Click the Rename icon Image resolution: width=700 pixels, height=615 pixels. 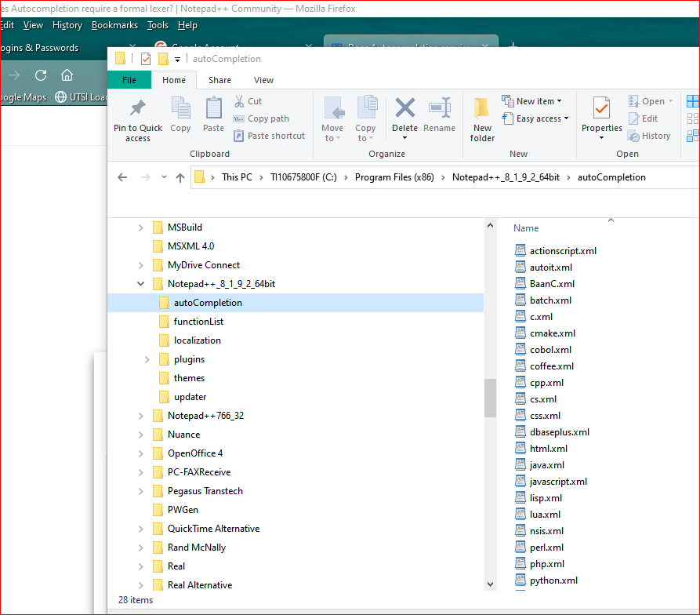(440, 108)
